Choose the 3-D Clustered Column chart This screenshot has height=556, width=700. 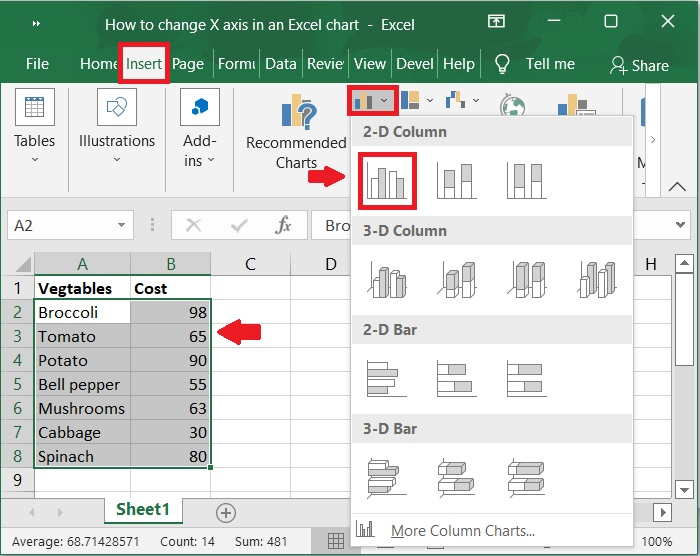click(387, 280)
